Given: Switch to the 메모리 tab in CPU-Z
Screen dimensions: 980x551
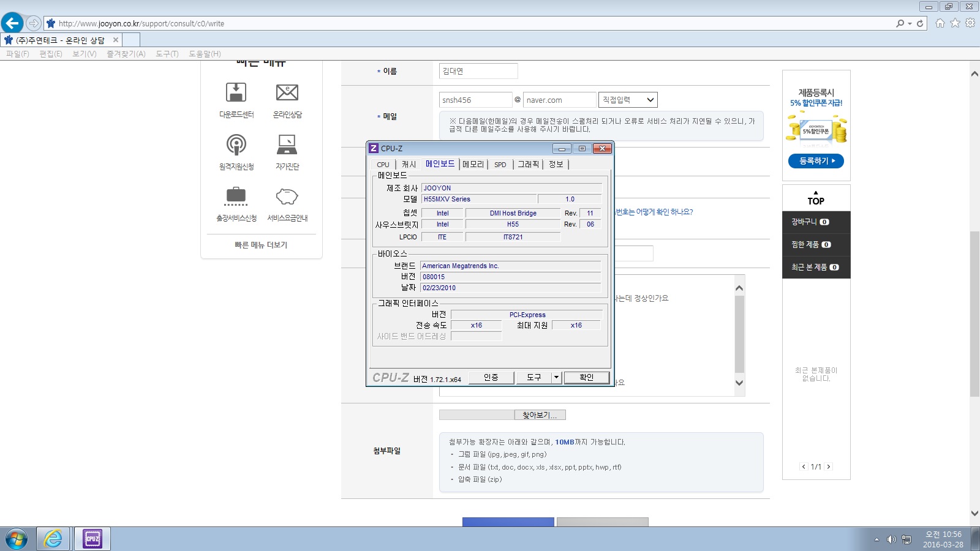Looking at the screenshot, I should pos(473,165).
